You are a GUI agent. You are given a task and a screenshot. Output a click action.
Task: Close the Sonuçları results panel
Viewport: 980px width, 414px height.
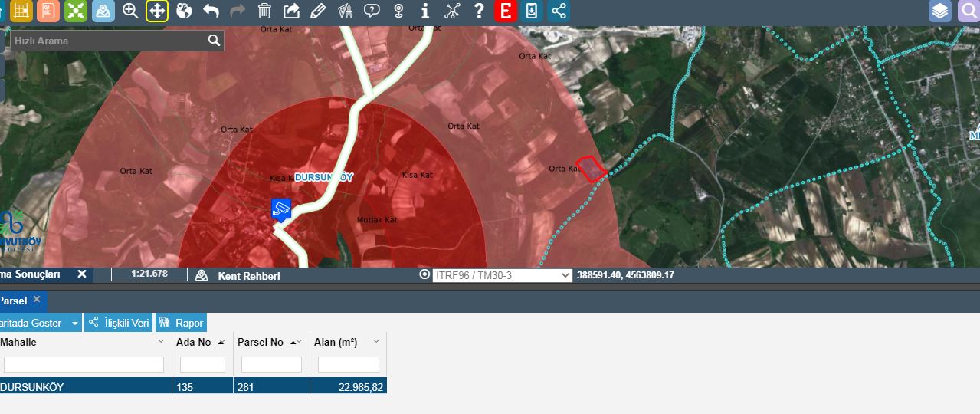82,274
